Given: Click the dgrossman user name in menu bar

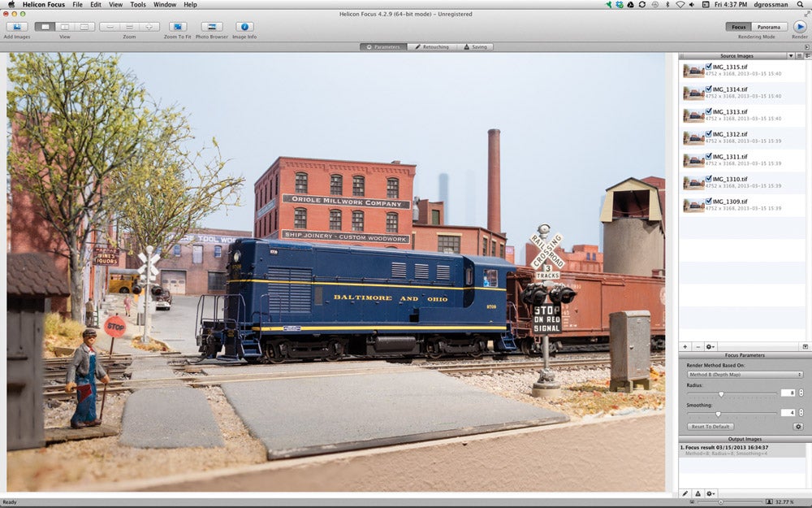Looking at the screenshot, I should click(771, 4).
